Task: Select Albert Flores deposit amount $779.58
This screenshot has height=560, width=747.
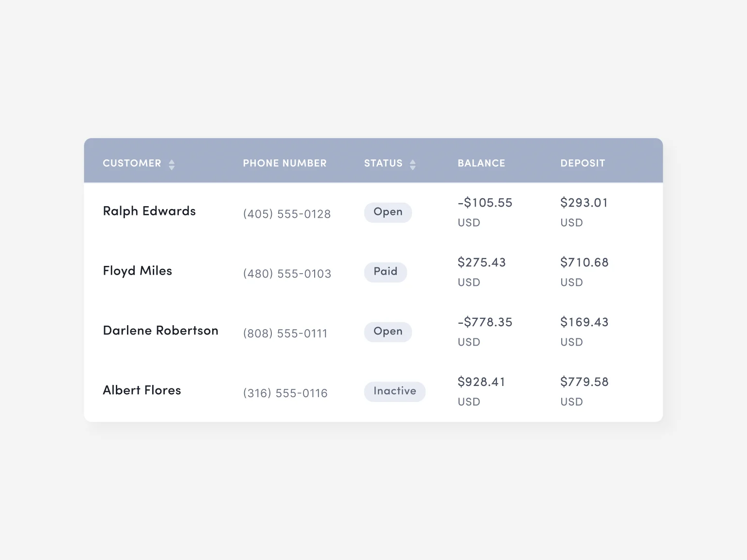Action: pos(584,382)
